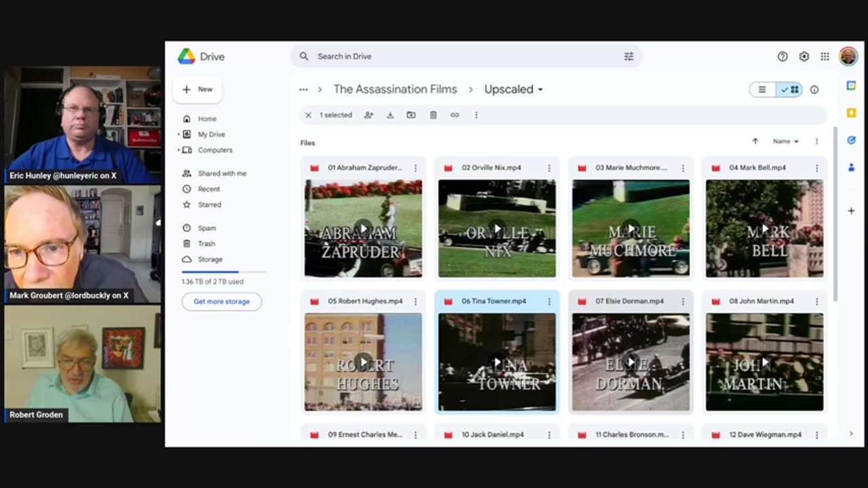Open more actions for 06 Tina Towner.mp4
The image size is (868, 488).
[549, 302]
